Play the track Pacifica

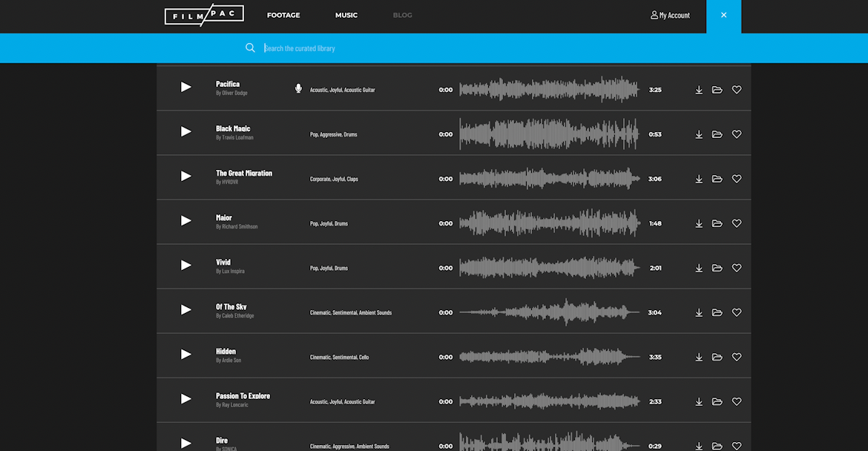point(185,88)
